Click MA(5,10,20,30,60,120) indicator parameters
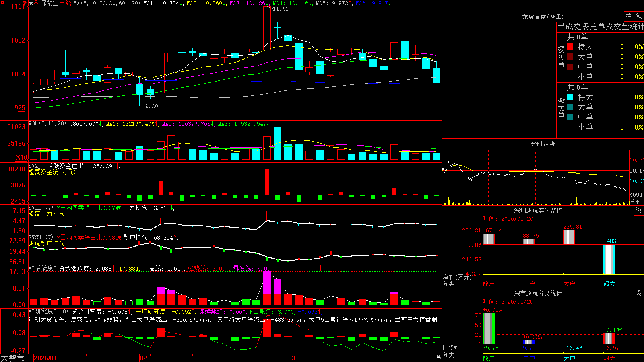Image resolution: width=644 pixels, height=362 pixels. pos(107,3)
